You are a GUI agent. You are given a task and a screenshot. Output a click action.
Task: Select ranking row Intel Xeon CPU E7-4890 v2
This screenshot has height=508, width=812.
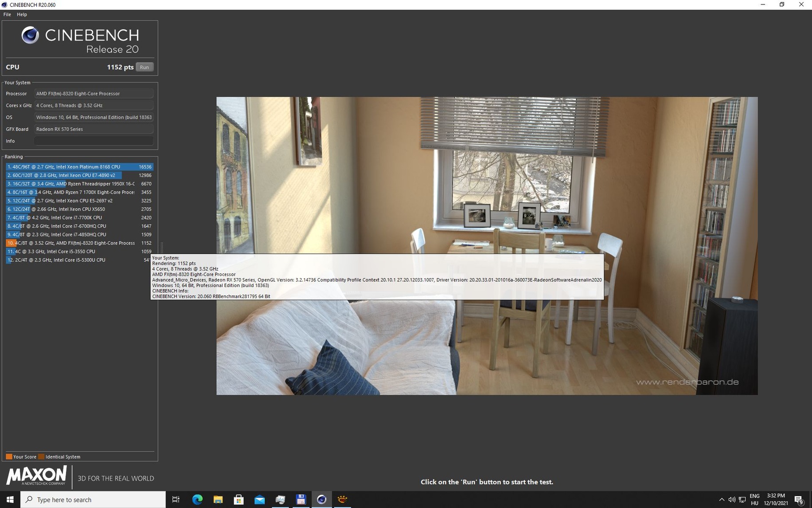tap(80, 175)
